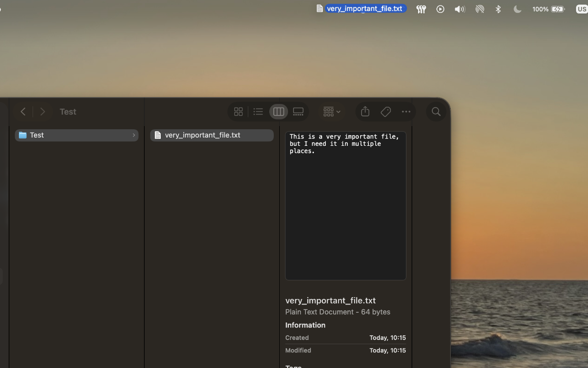Open the Share menu in the toolbar
The height and width of the screenshot is (368, 588).
(365, 111)
